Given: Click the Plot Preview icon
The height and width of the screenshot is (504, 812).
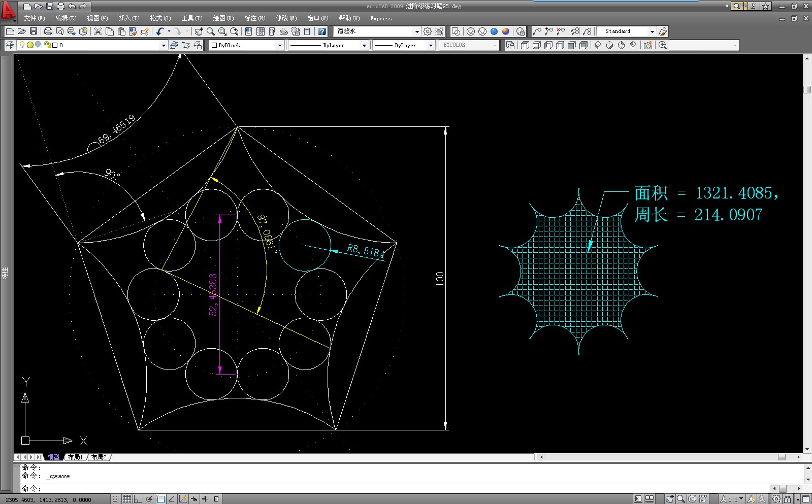Looking at the screenshot, I should click(60, 31).
